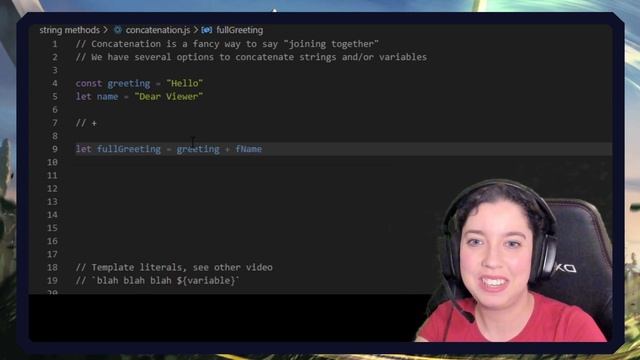
Task: Click the concatenation.js file gear icon
Action: pos(118,30)
